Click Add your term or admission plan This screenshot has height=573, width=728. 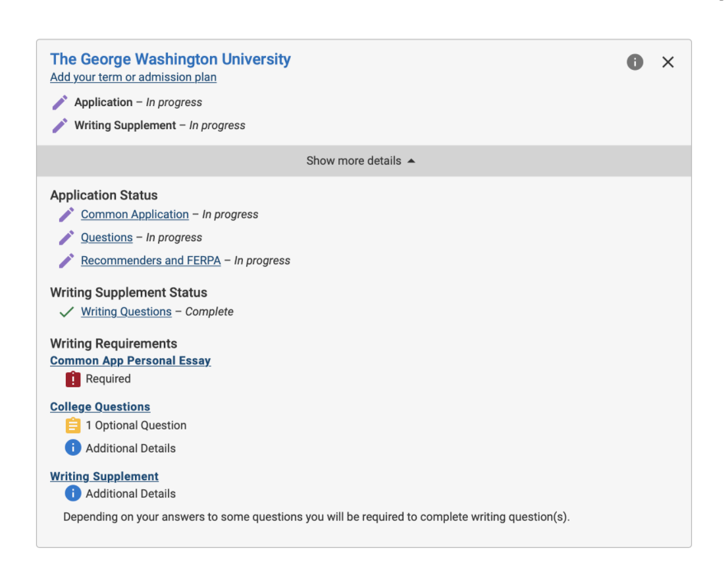pyautogui.click(x=133, y=77)
